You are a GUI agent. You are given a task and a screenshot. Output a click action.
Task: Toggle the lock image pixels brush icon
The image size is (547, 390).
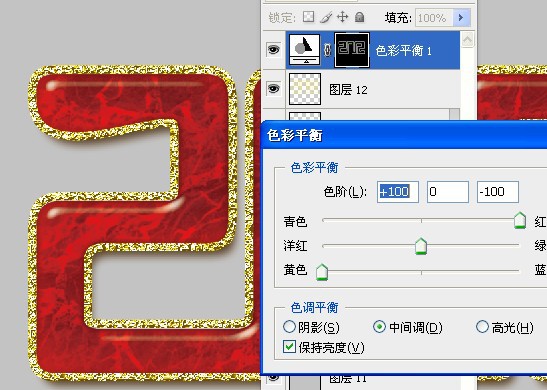point(325,17)
